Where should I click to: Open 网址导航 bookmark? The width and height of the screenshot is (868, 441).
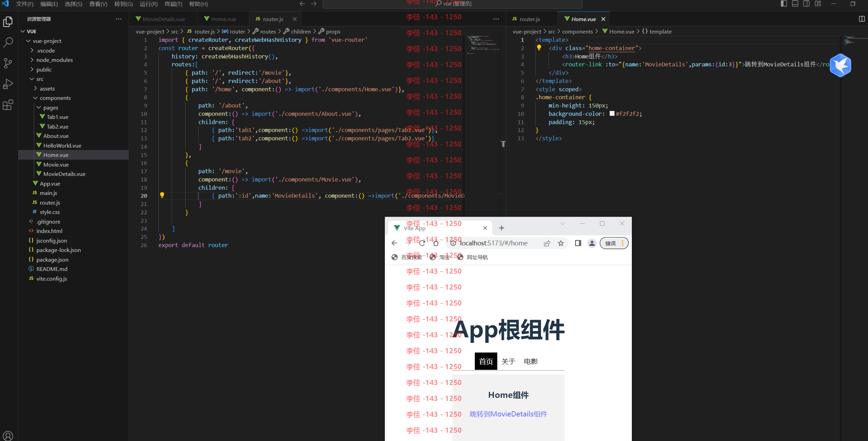pos(472,257)
